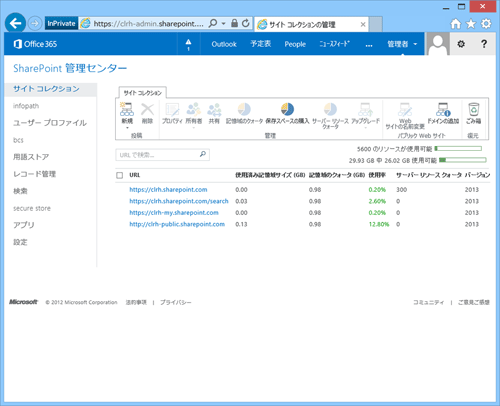Screen dimensions: 500x406
Task: Click the 記憶域のクォータ storage quota icon
Action: point(244,109)
